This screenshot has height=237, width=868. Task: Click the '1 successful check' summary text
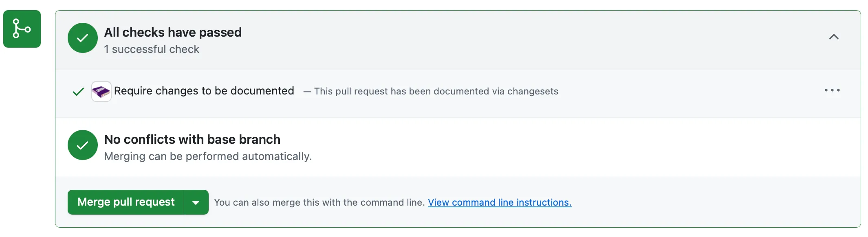152,49
